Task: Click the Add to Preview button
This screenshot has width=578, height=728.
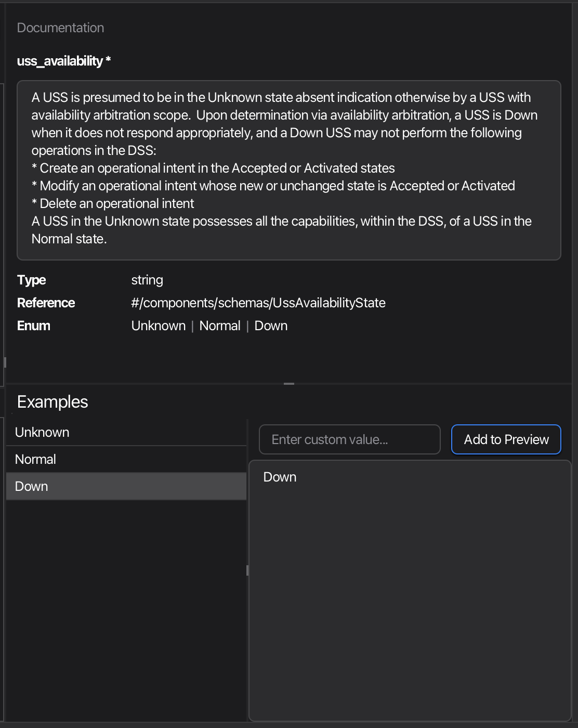Action: pos(506,439)
